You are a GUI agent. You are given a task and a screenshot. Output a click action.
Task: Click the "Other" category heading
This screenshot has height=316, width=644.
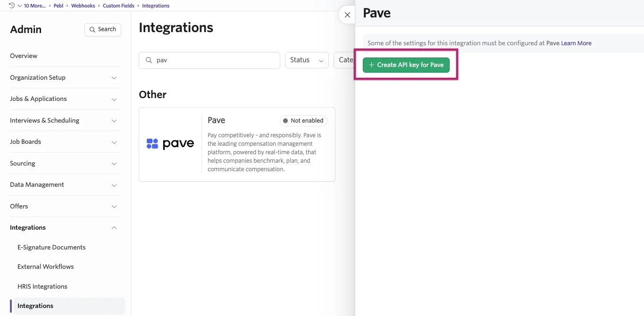(x=152, y=94)
